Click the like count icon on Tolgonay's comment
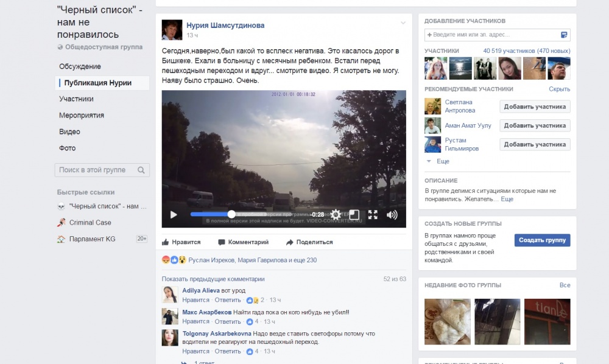 [x=250, y=352]
